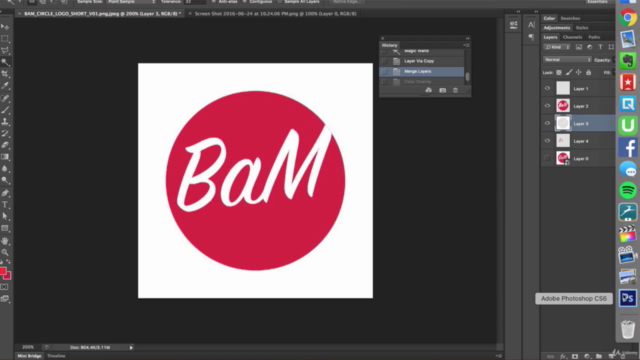The image size is (640, 360).
Task: Select the Brush tool
Action: (5, 110)
